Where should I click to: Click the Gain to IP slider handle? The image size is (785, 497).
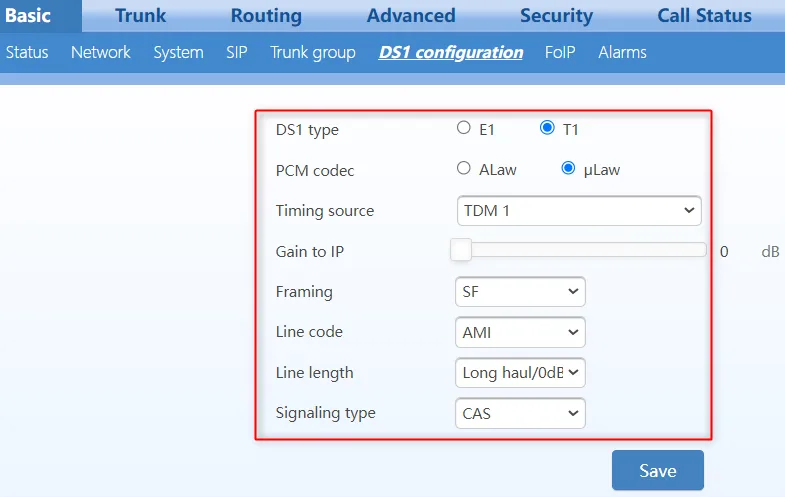click(x=461, y=250)
